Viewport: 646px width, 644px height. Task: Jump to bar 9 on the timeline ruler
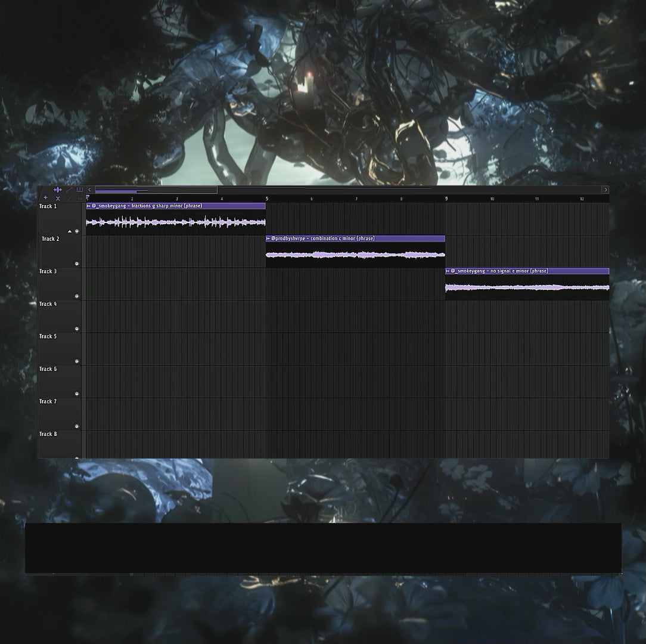(446, 199)
